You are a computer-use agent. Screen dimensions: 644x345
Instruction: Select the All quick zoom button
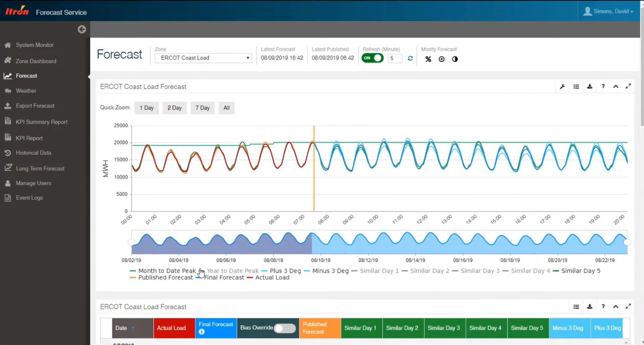(226, 108)
